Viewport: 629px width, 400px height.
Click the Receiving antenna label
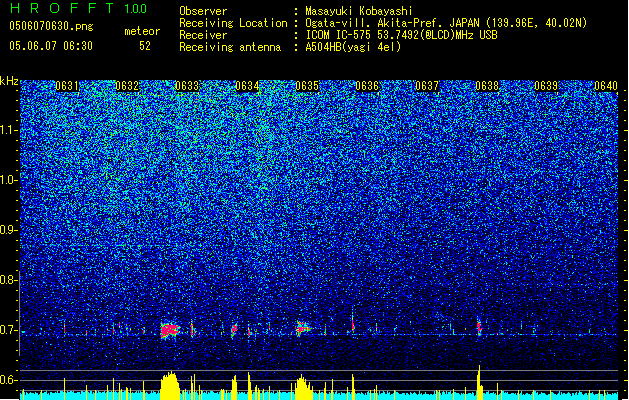[x=230, y=47]
